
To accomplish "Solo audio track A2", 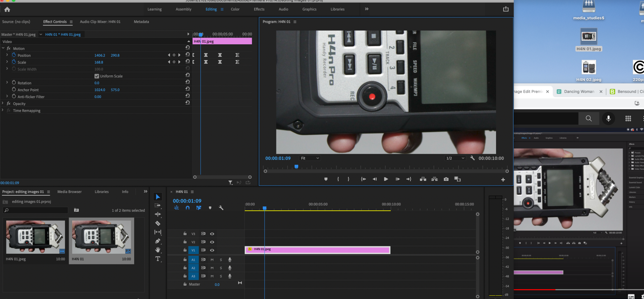I will click(x=221, y=268).
